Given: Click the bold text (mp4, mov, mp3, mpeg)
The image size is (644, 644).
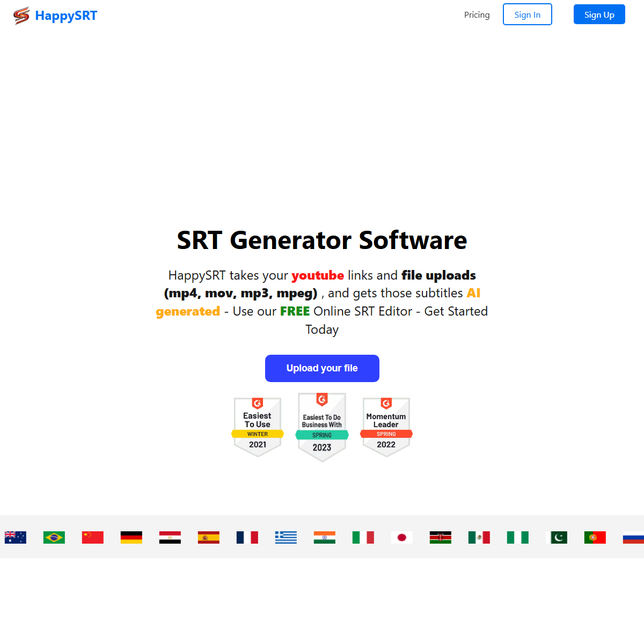Looking at the screenshot, I should 241,294.
